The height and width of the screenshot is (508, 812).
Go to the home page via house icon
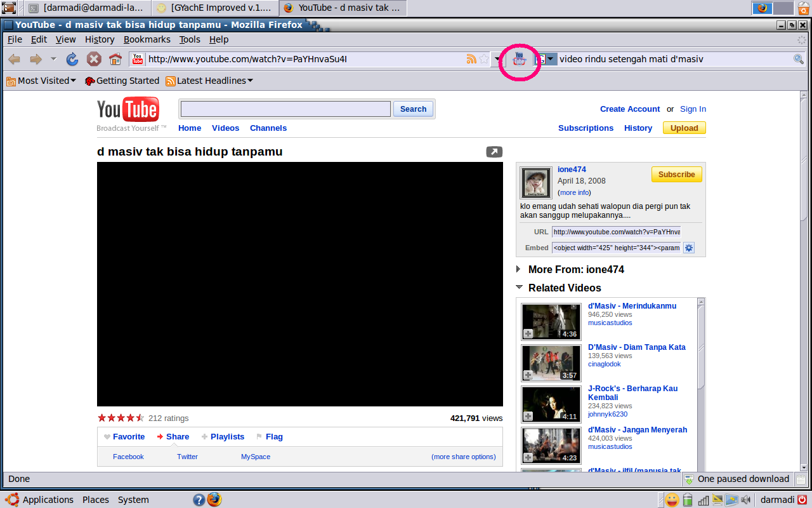coord(115,59)
